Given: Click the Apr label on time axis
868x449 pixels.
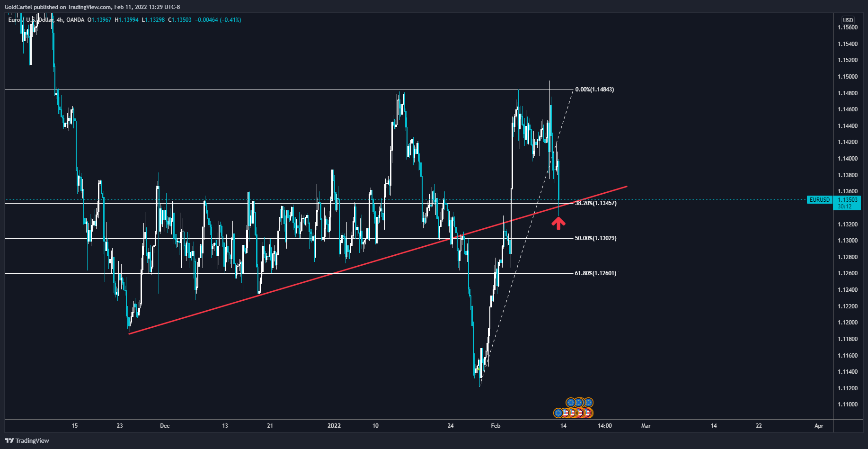Looking at the screenshot, I should coord(819,426).
